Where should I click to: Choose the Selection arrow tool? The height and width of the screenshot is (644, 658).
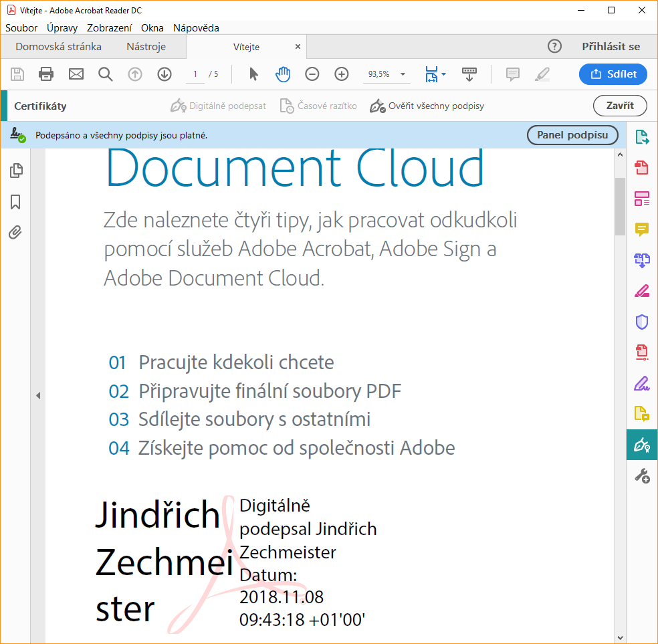point(253,74)
